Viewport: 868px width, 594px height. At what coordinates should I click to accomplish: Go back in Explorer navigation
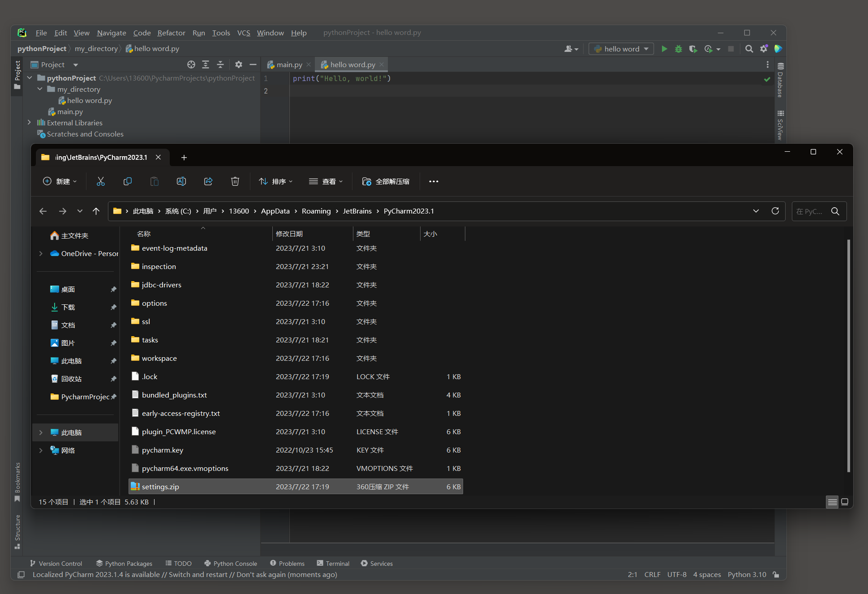click(43, 211)
